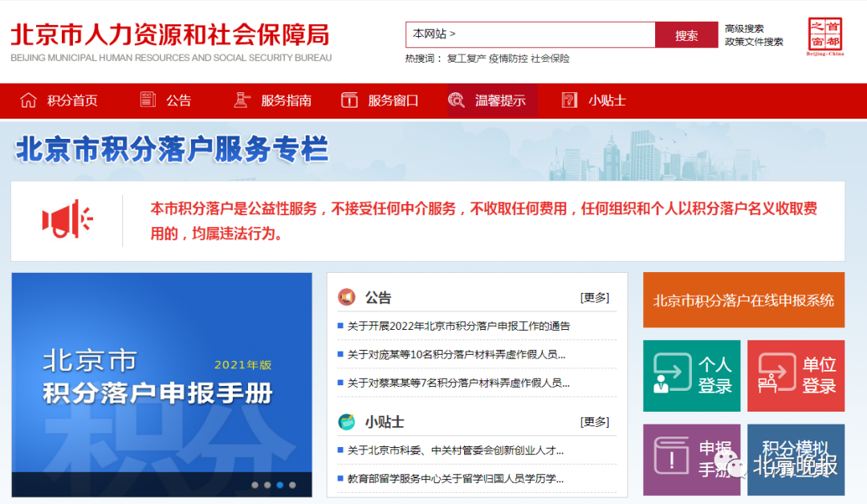867x504 pixels.
Task: Click the 积分模拟 simulation tile icon
Action: [796, 459]
